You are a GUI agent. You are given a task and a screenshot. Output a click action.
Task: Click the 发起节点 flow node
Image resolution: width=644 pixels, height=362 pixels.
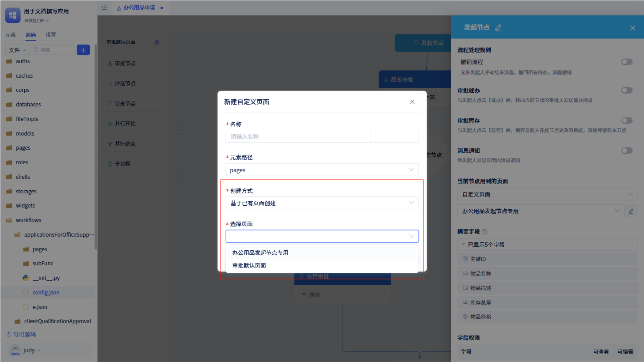(x=423, y=43)
